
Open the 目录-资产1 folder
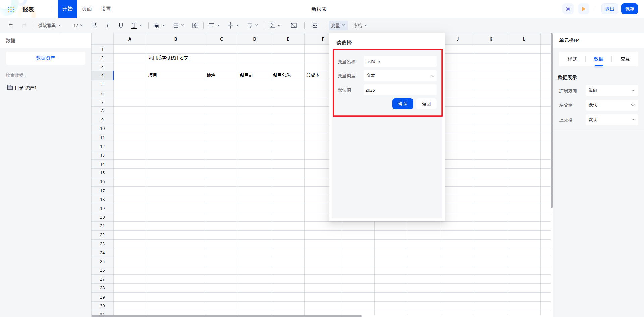[22, 88]
